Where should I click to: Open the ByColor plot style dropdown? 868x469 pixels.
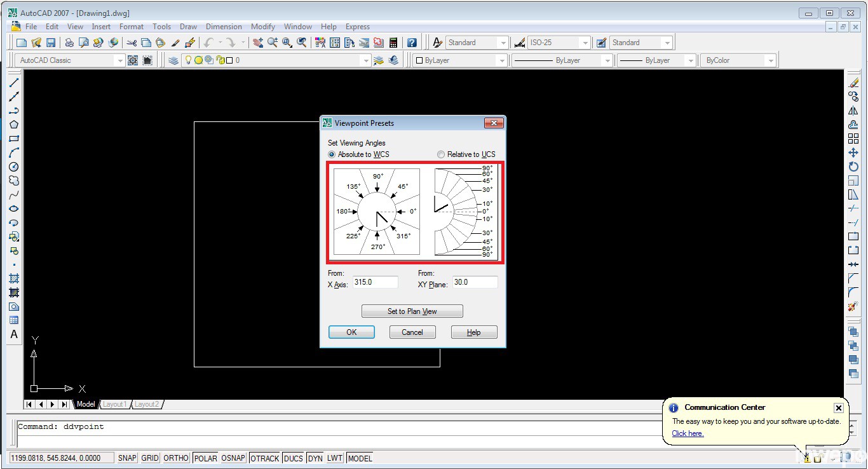[771, 60]
